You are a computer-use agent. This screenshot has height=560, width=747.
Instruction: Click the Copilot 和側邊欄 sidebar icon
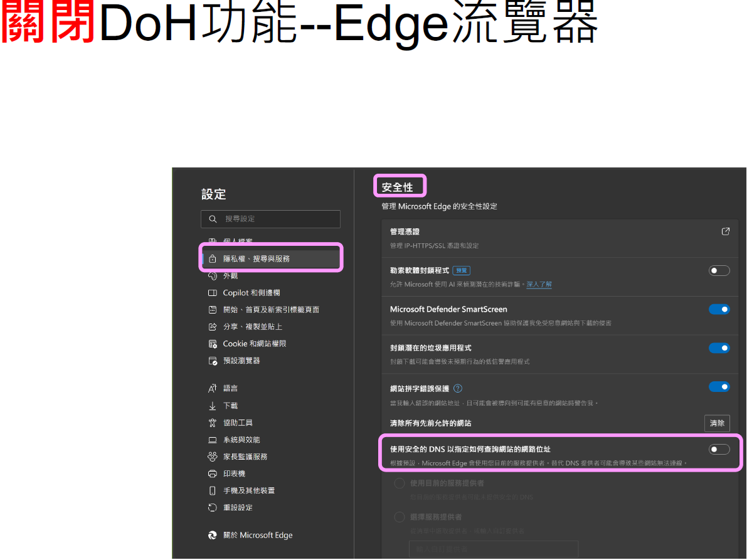[x=212, y=293]
